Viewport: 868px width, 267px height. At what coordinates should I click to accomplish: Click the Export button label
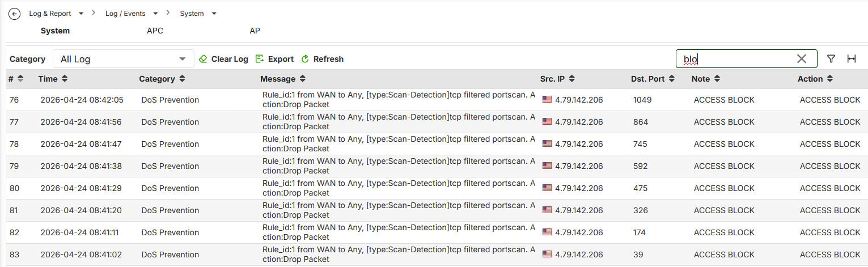click(x=281, y=59)
